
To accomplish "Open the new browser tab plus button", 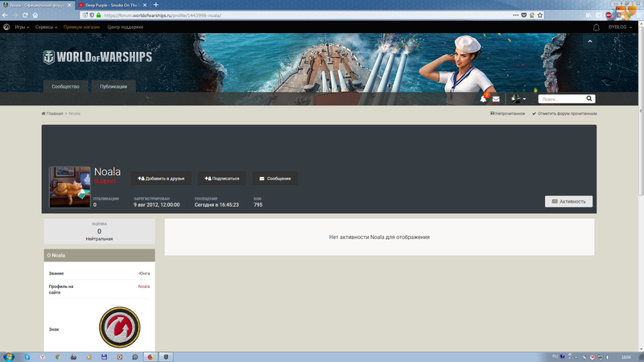I will [156, 5].
